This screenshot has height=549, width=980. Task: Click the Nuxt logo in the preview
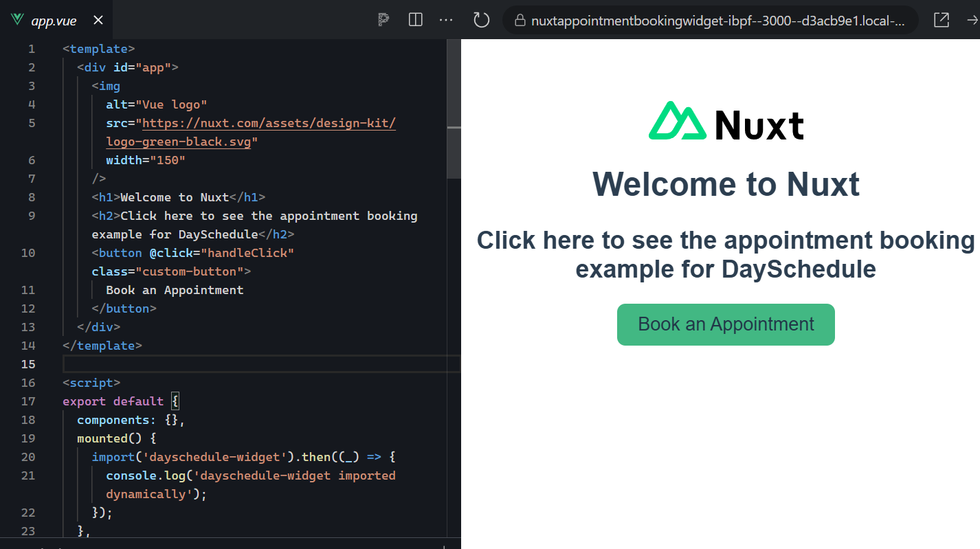coord(726,122)
